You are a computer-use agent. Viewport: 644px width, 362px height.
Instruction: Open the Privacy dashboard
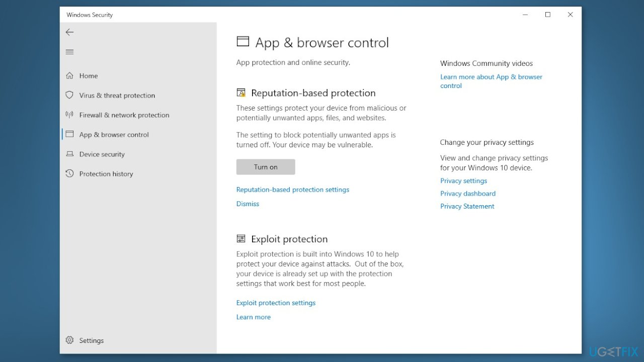[x=467, y=193]
